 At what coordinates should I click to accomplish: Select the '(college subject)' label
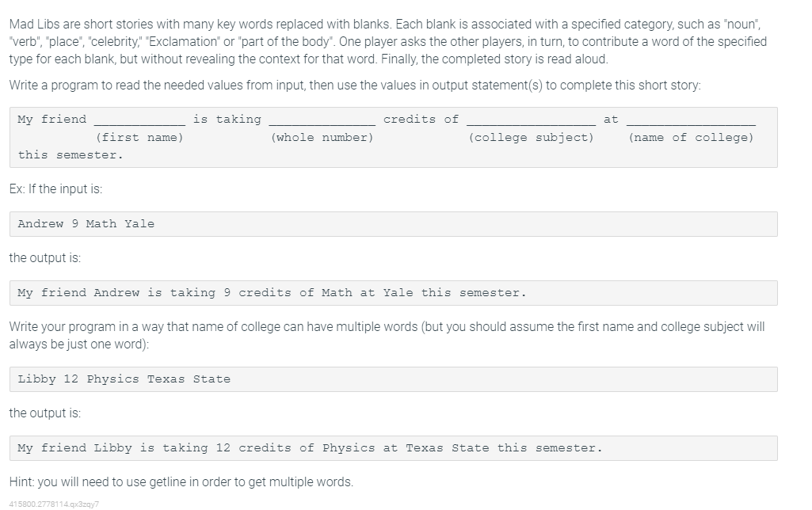[x=531, y=138]
